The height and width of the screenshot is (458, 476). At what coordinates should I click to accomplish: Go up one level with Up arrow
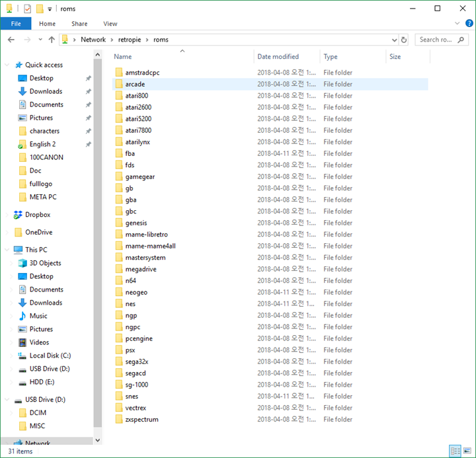(x=52, y=40)
